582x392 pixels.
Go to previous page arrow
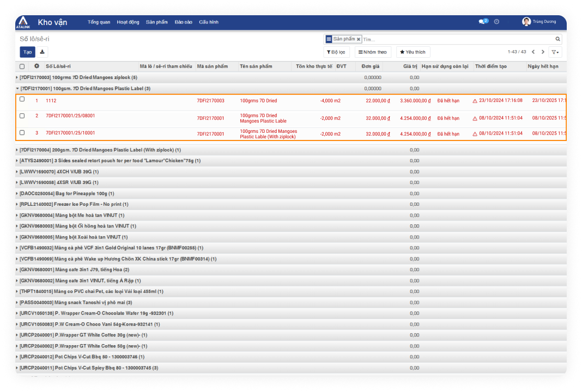pos(533,52)
